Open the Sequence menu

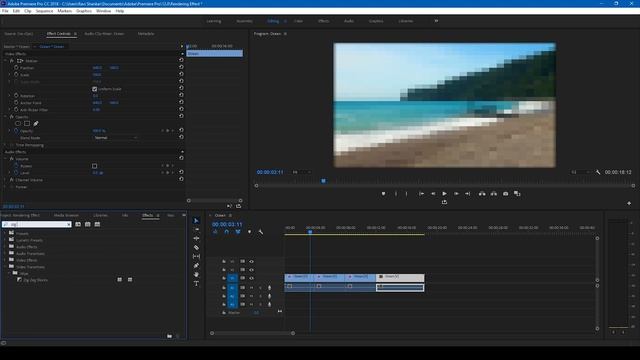tap(44, 11)
